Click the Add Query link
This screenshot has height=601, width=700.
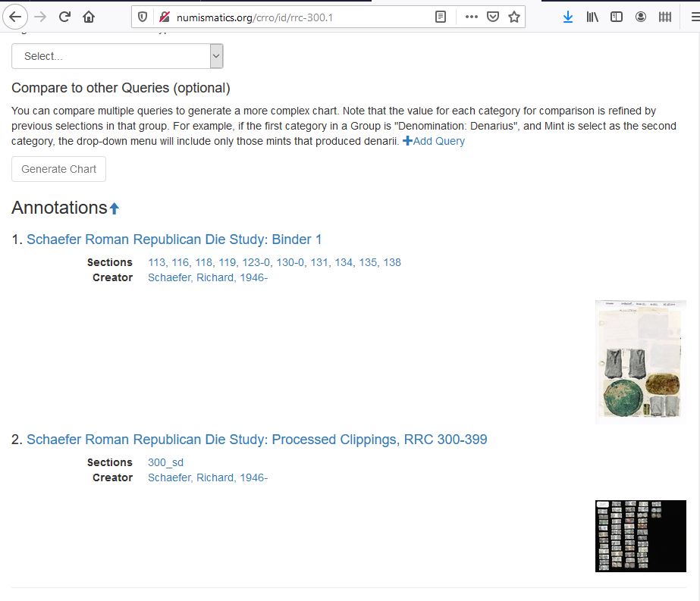(x=434, y=141)
